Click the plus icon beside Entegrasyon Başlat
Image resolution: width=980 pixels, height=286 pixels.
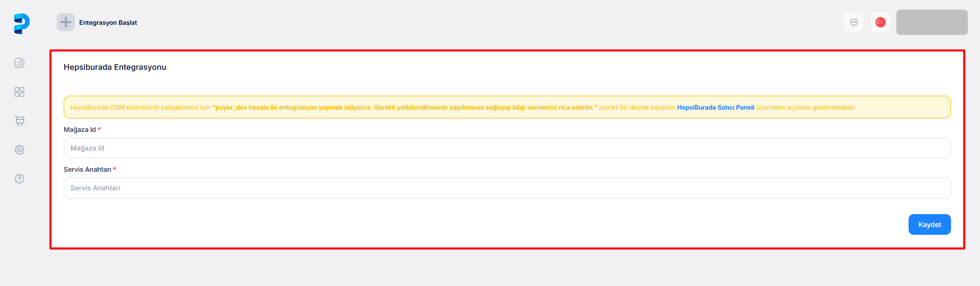tap(66, 22)
